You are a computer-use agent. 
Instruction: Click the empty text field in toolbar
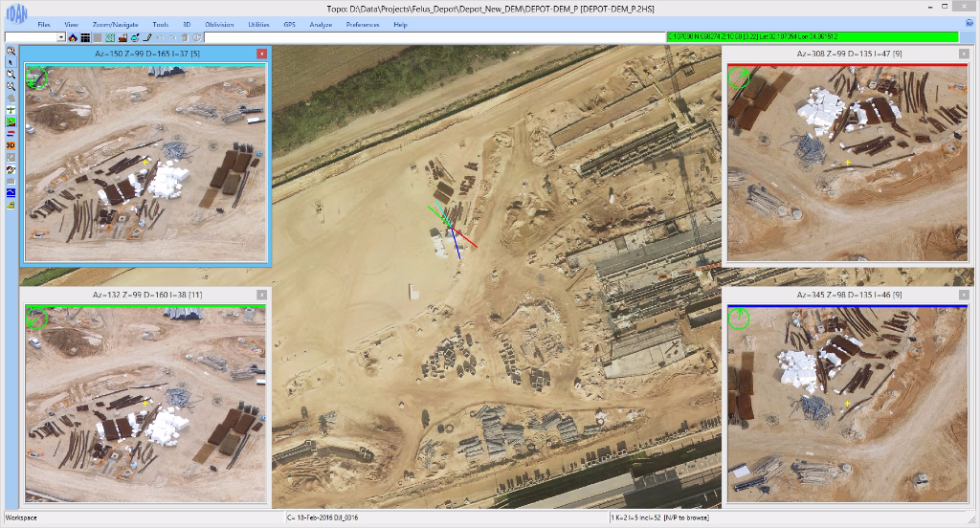coord(431,37)
